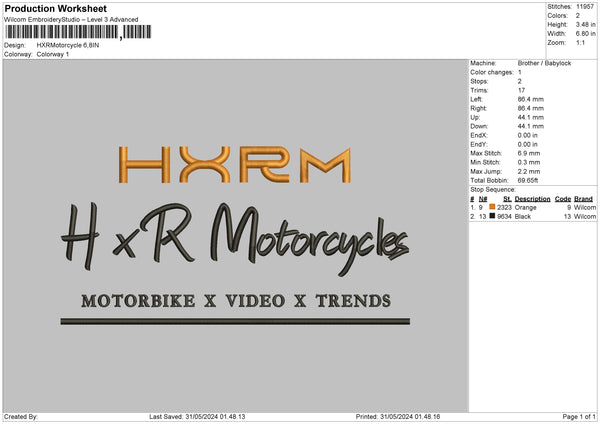
Task: Click the EndX value 0.00 in
Action: point(528,135)
